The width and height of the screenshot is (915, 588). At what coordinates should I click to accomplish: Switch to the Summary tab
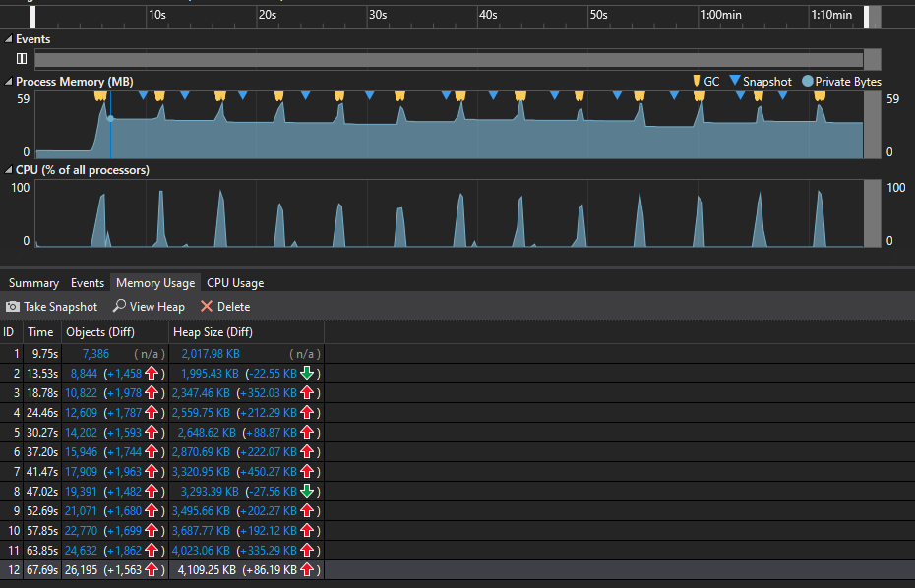pyautogui.click(x=32, y=282)
